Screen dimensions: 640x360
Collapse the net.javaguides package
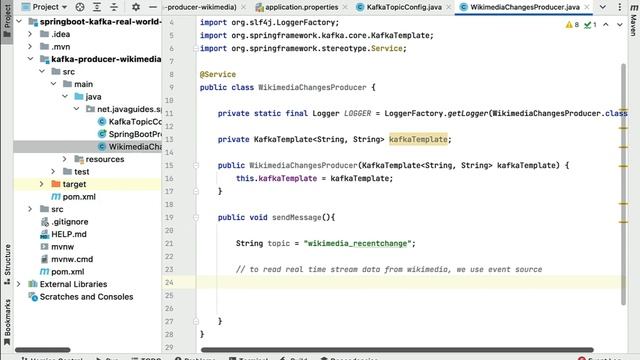point(76,109)
